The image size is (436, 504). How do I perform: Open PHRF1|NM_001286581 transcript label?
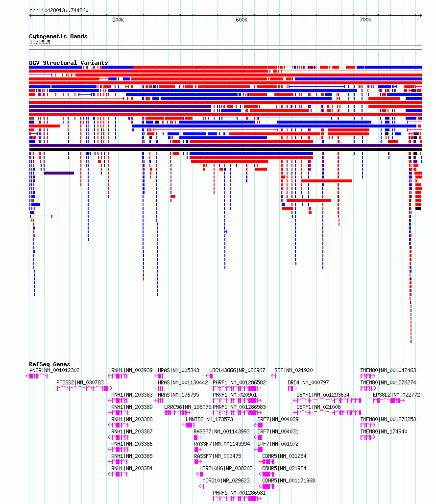point(239,493)
